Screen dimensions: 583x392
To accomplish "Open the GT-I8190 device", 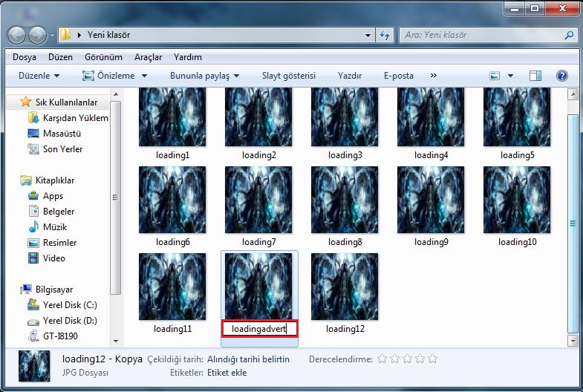I will (x=53, y=336).
